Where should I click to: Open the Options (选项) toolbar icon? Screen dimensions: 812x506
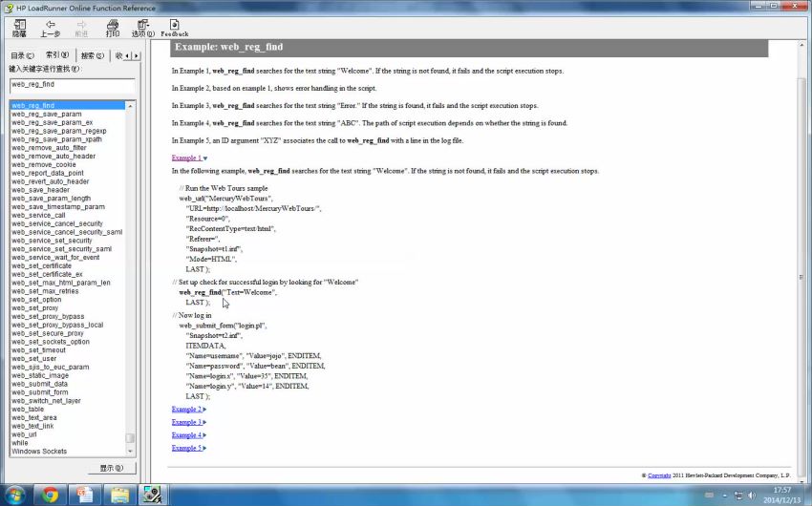[x=143, y=28]
